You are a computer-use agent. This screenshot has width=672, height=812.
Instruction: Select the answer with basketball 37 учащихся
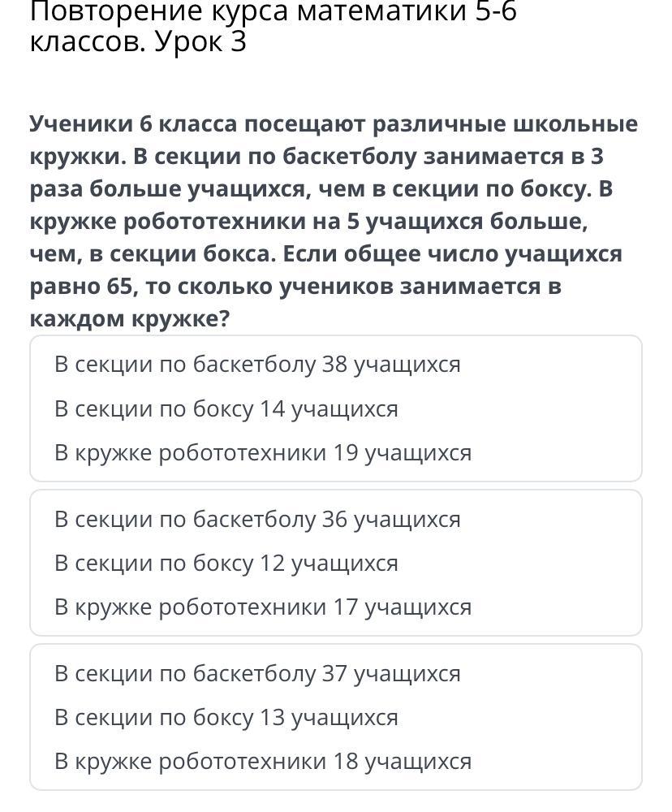pyautogui.click(x=335, y=717)
